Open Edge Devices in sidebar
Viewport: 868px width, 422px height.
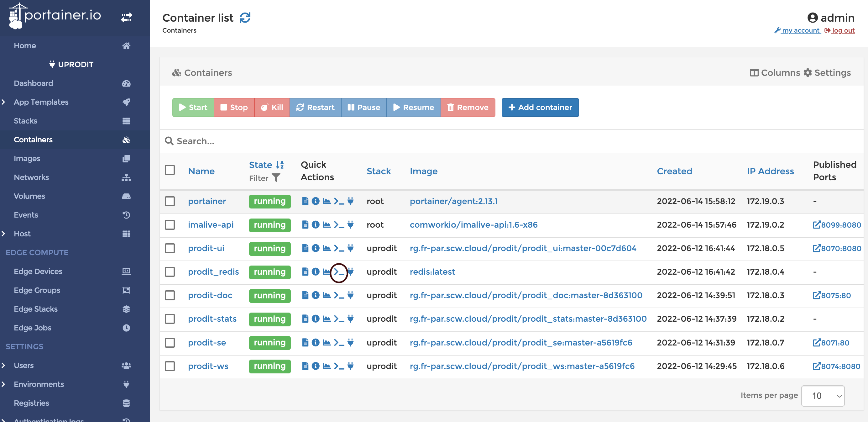[x=38, y=271]
